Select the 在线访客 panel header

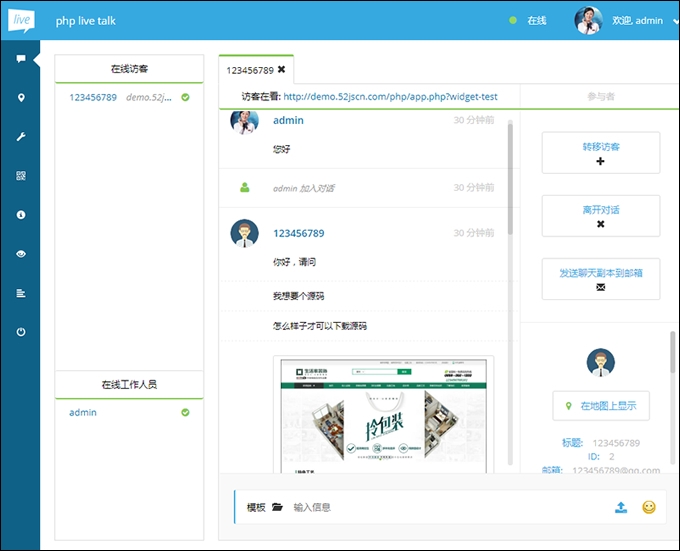coord(129,68)
